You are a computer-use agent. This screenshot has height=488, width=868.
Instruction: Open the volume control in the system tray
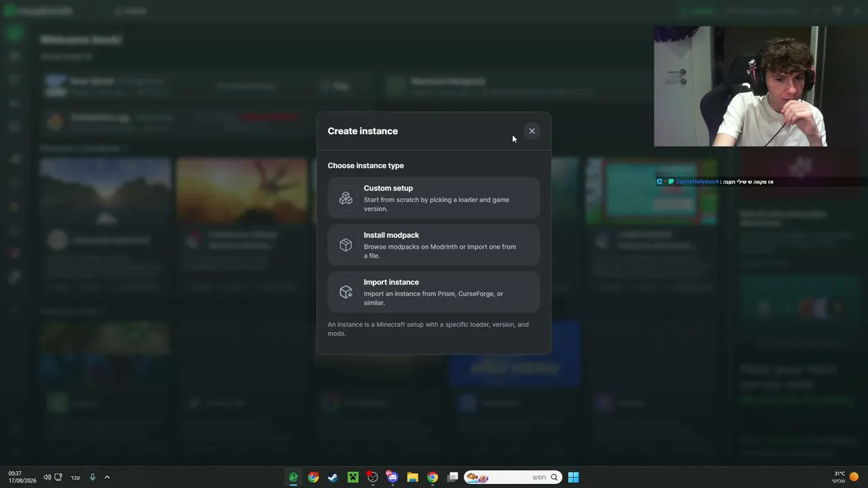coord(47,477)
